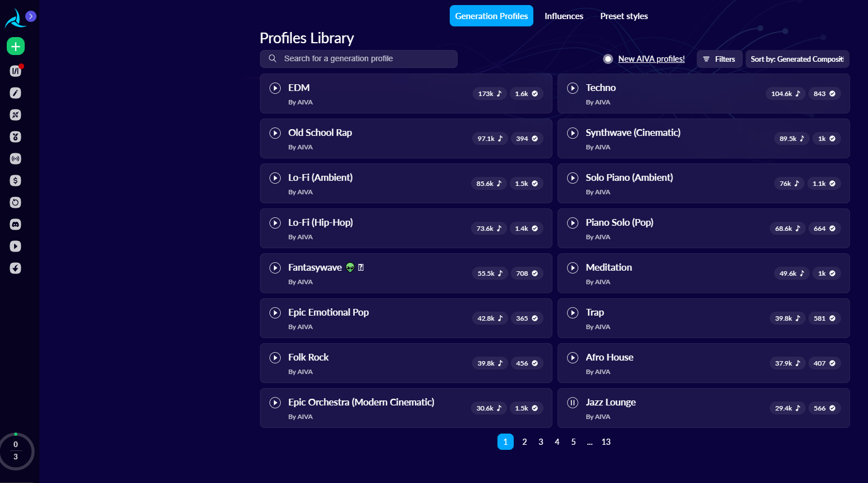Open the broadcast radio icon in the sidebar

pos(16,158)
